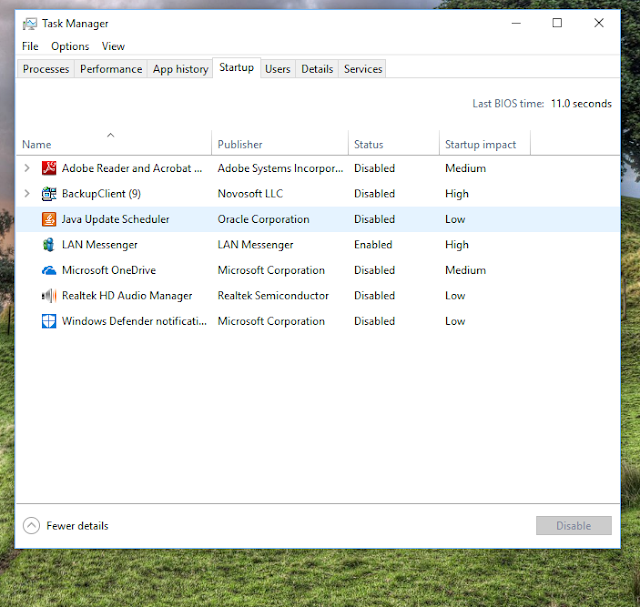Viewport: 640px width, 607px height.
Task: Select the Java Update Scheduler row name
Action: pyautogui.click(x=115, y=219)
